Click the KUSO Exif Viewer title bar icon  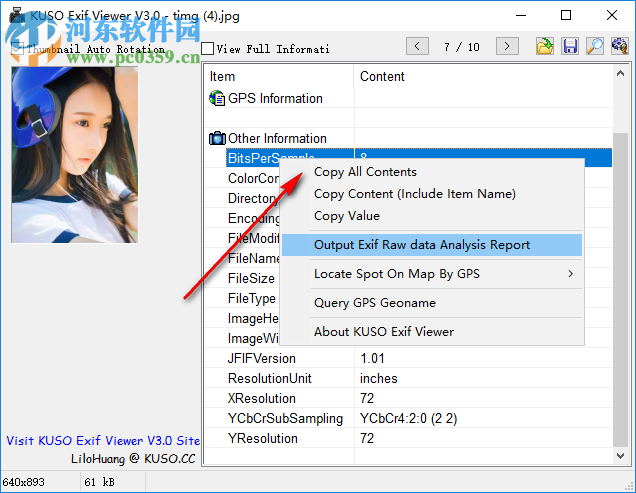(17, 15)
